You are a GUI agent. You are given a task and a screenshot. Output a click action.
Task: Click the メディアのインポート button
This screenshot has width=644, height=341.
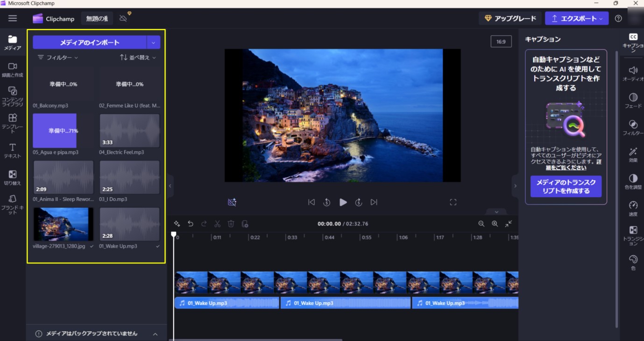pos(90,43)
